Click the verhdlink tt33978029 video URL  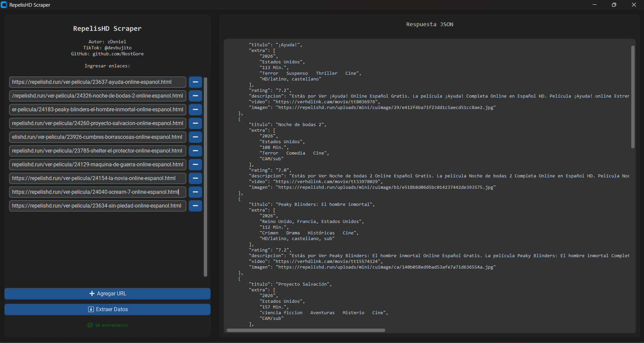point(328,182)
